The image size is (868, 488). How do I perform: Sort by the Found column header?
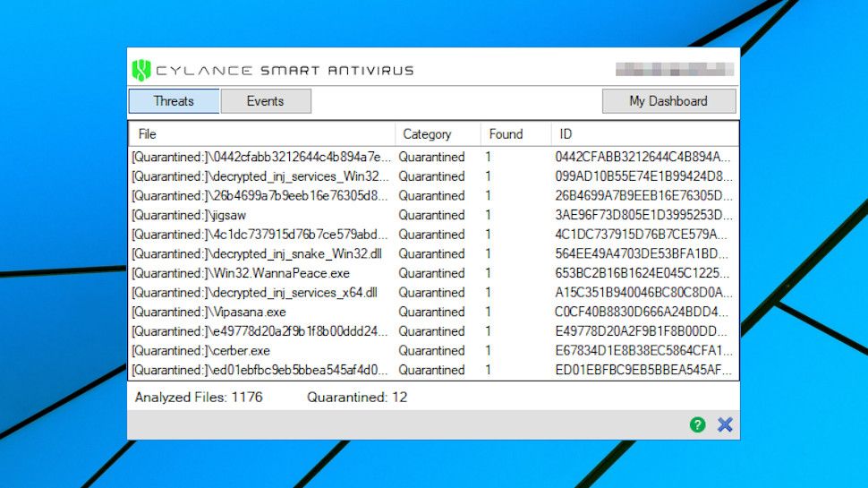click(x=516, y=134)
